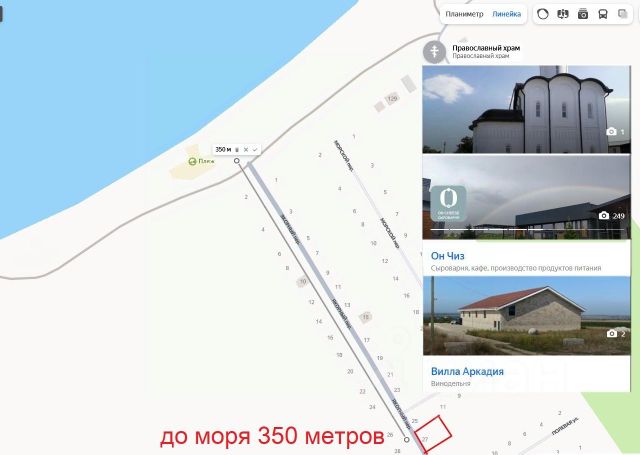Toggle the photo layer camera icon
This screenshot has height=455, width=640.
pyautogui.click(x=583, y=14)
